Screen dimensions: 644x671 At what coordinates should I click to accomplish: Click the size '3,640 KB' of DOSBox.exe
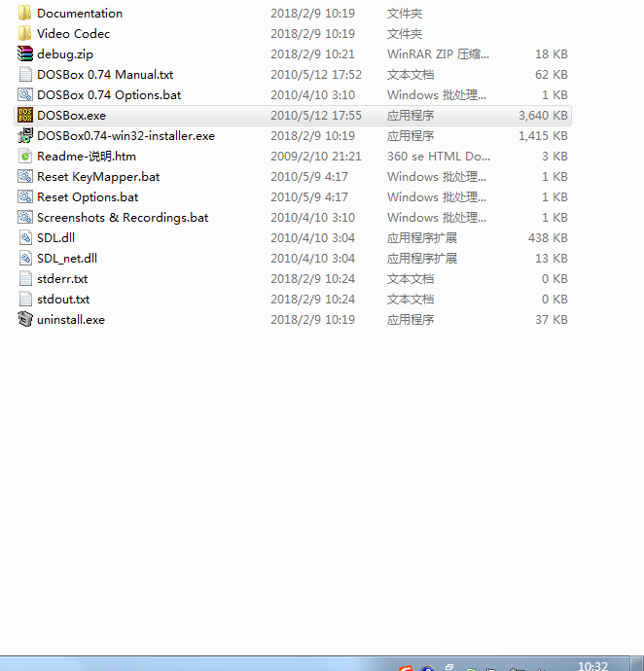pos(543,116)
